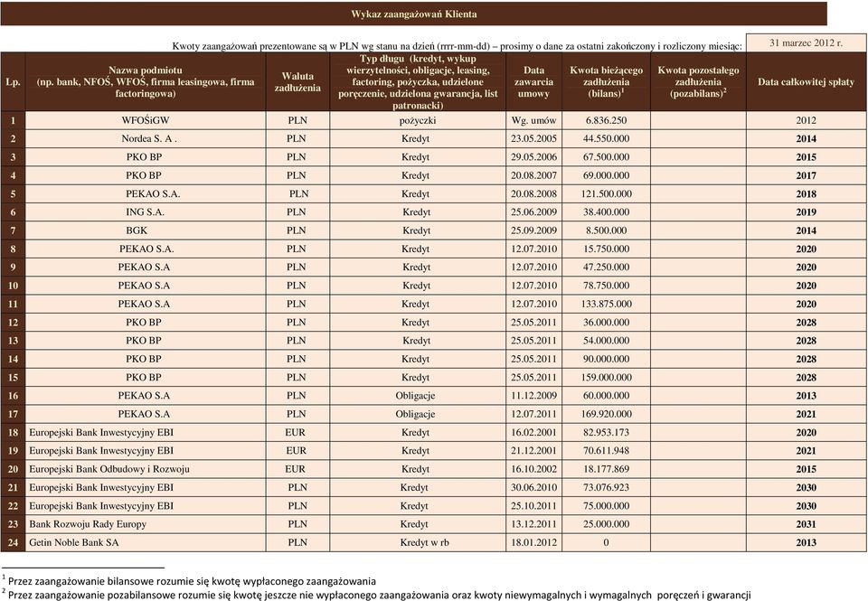This screenshot has width=868, height=601.
Task: Select the amount '18.177.869'
Action: (606, 469)
